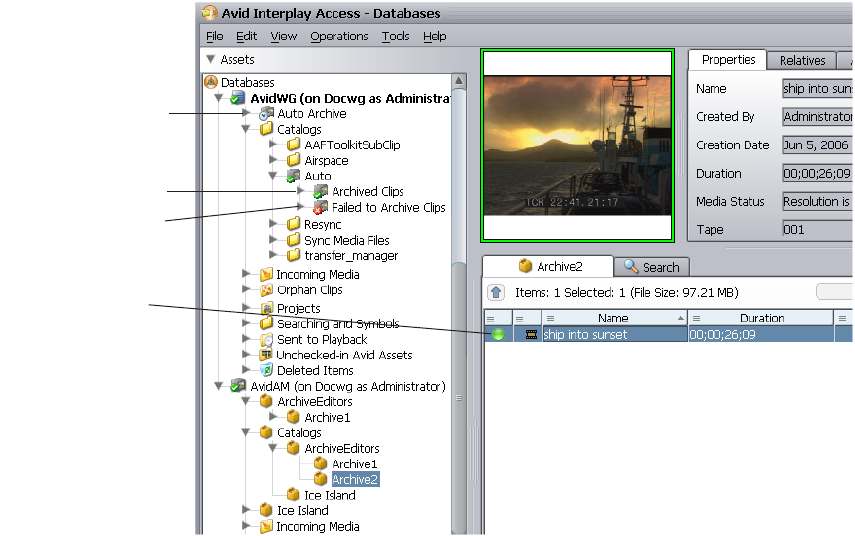Viewport: 855px width, 536px height.
Task: Open the Edit menu
Action: pos(247,36)
